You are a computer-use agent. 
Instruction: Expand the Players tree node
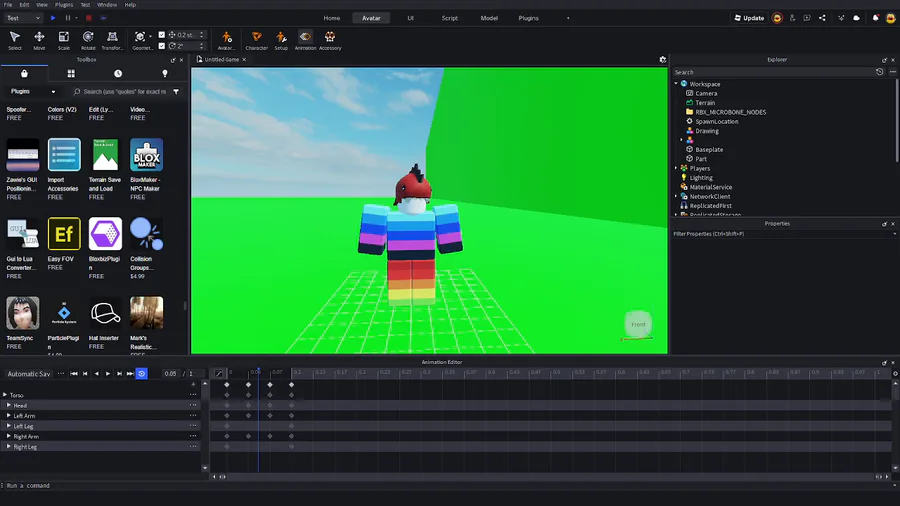click(676, 168)
